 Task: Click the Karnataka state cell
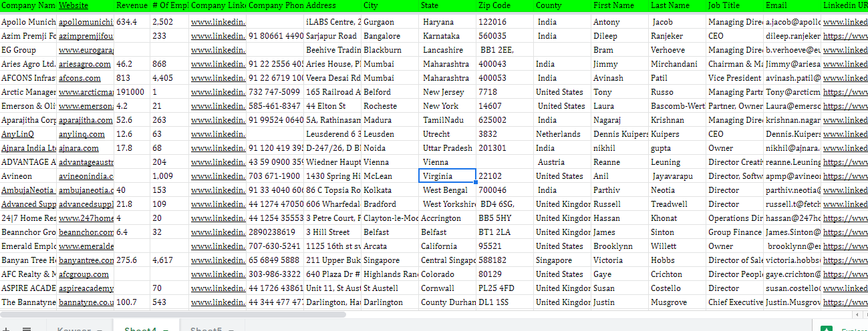(447, 36)
